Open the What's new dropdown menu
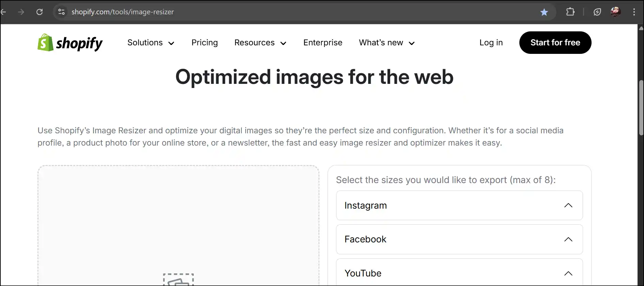 [387, 43]
